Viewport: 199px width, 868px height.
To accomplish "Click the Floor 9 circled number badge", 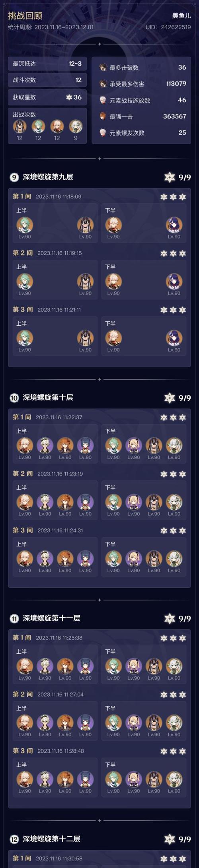I will 14,177.
